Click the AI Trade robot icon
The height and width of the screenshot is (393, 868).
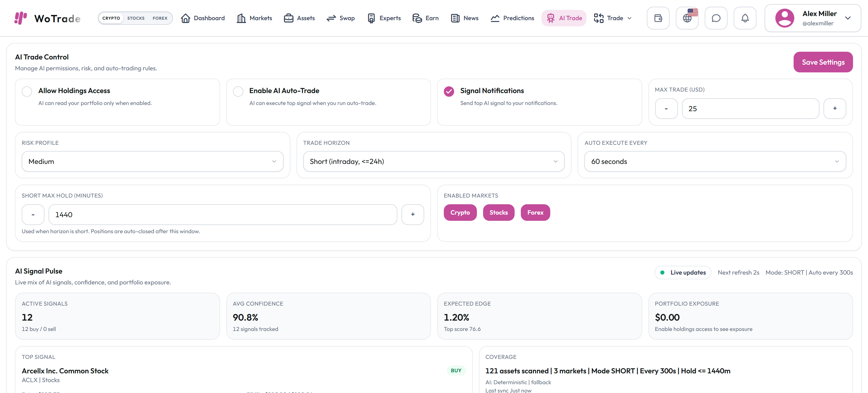pos(551,18)
